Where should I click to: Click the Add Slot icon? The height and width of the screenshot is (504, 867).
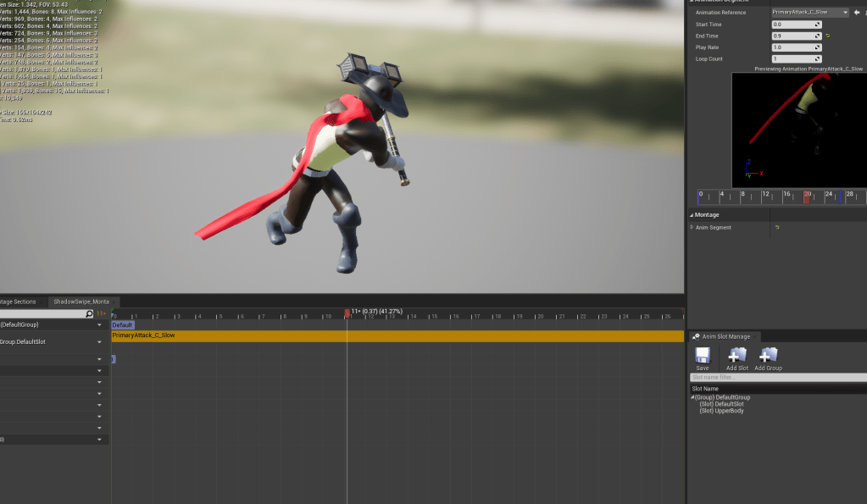(737, 356)
